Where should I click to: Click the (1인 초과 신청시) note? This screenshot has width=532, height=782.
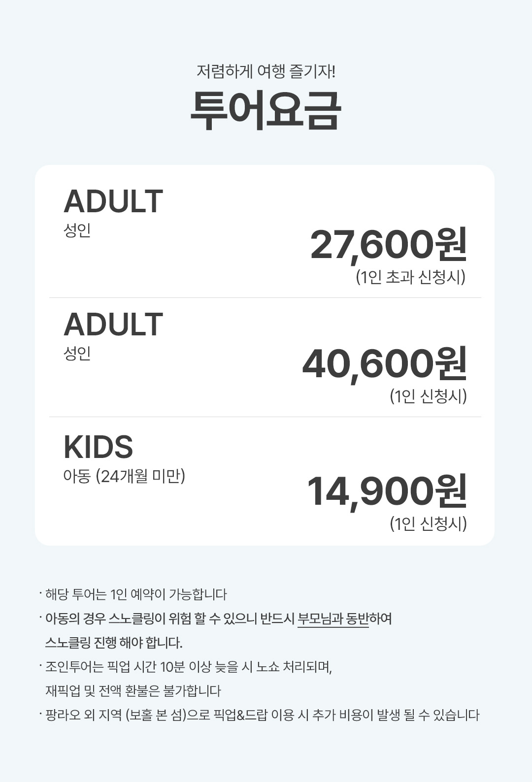[x=410, y=277]
